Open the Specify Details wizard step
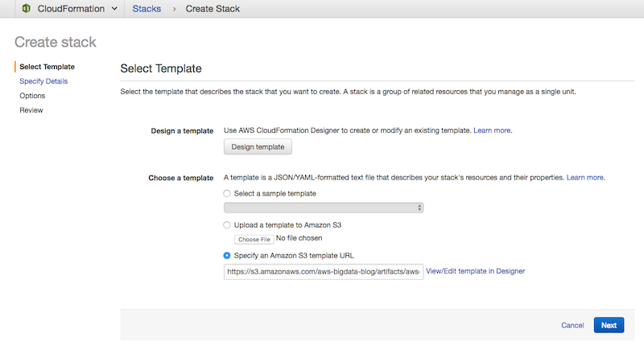 tap(43, 81)
